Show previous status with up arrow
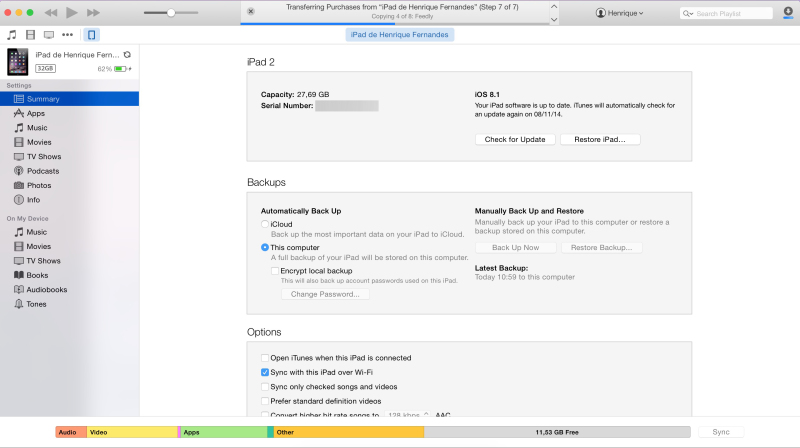This screenshot has width=800, height=448. tap(554, 7)
